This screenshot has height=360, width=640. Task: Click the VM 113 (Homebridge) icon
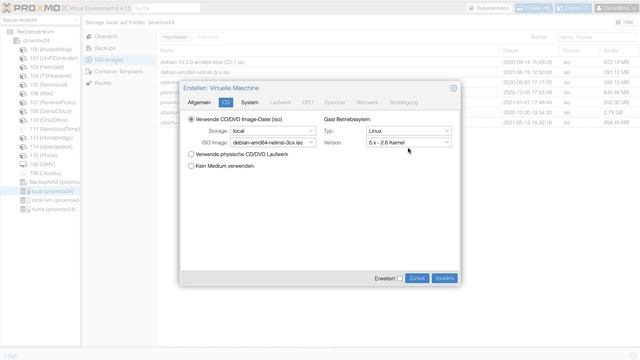tap(23, 138)
